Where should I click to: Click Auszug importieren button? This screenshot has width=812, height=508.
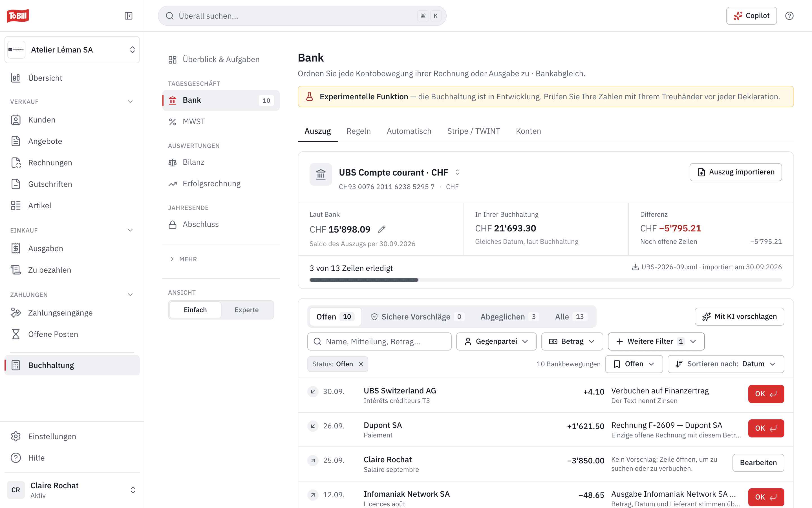point(736,172)
